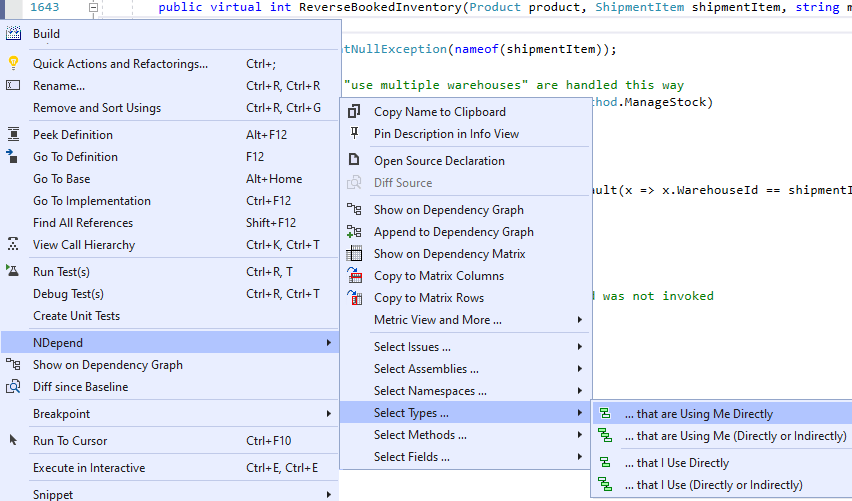Click the NDepend Show on Dependency Graph icon
Screen dimensions: 852x501
[x=354, y=209]
